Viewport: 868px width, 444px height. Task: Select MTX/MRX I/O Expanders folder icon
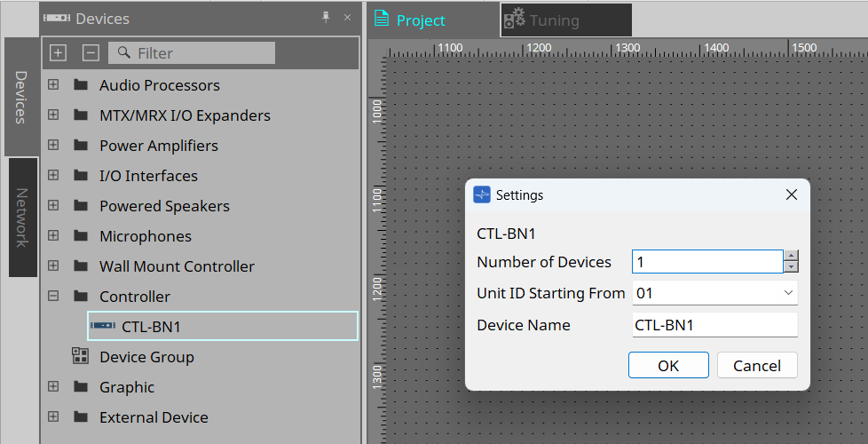tap(81, 115)
